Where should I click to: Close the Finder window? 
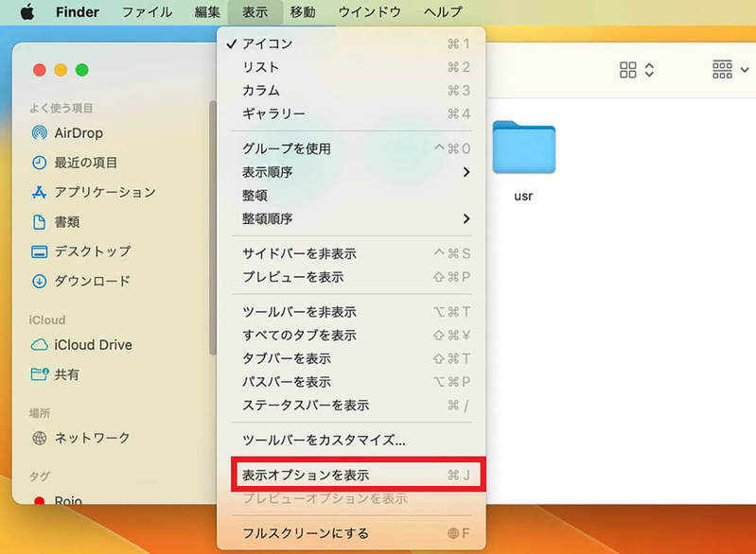pos(40,70)
